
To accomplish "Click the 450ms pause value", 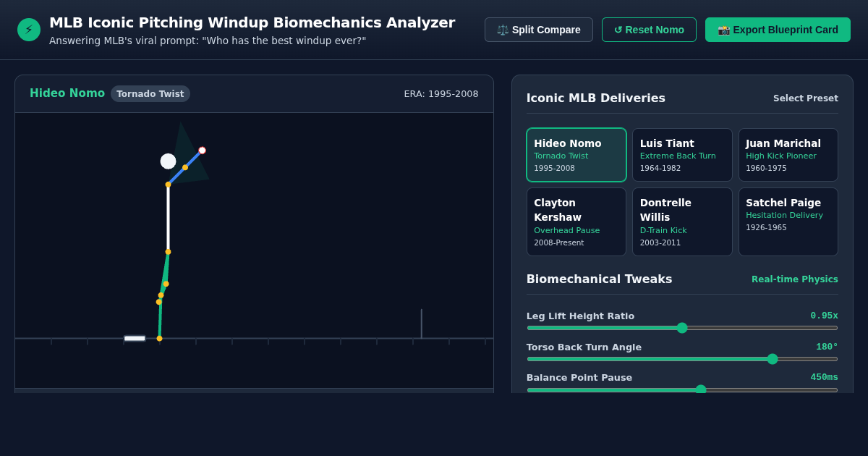I will [824, 377].
